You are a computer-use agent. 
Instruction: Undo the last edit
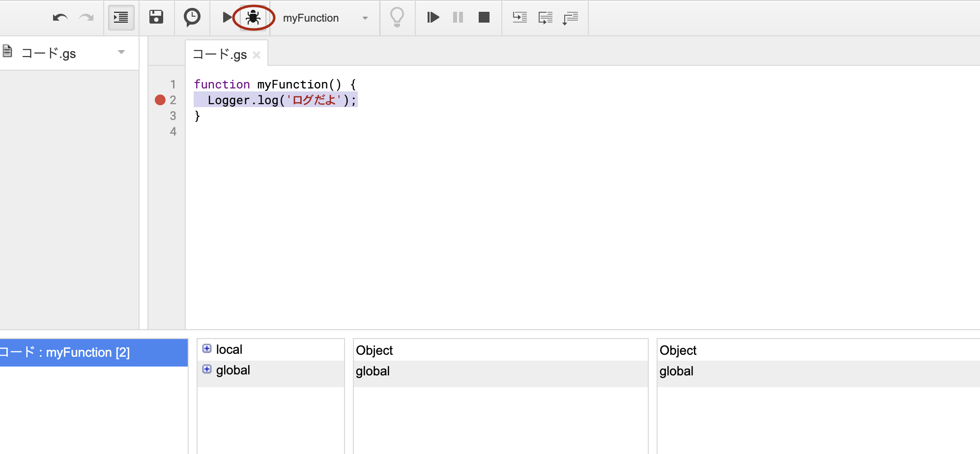point(60,18)
